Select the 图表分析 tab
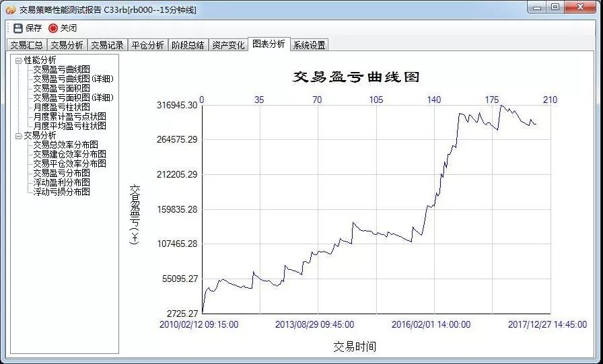603x364 pixels. [x=269, y=44]
